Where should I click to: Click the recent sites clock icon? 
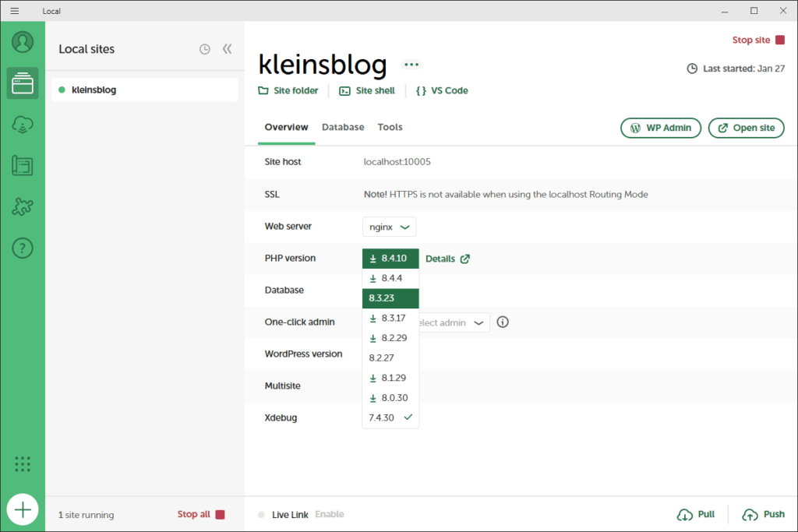[x=204, y=49]
